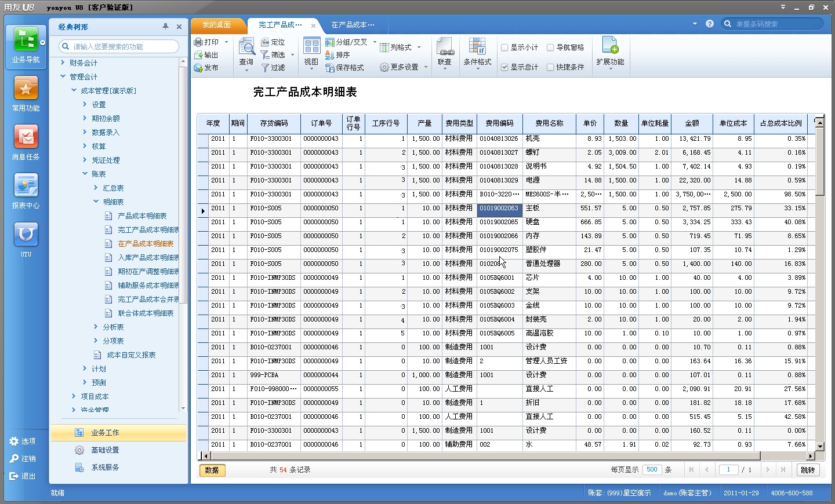The image size is (835, 504).
Task: Click the page size 500 field
Action: click(652, 470)
